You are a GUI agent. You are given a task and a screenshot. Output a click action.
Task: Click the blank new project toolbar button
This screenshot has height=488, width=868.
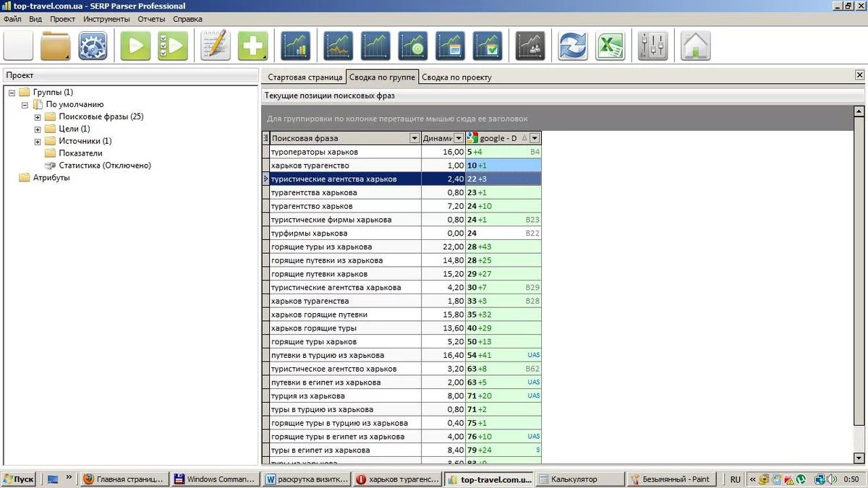point(19,46)
